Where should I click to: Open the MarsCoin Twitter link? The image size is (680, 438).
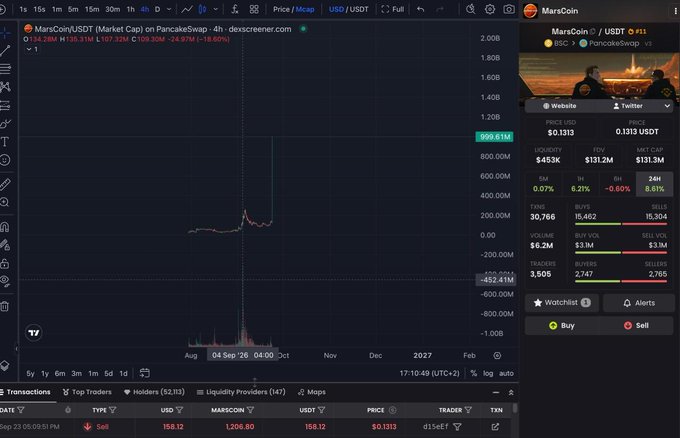(x=628, y=106)
